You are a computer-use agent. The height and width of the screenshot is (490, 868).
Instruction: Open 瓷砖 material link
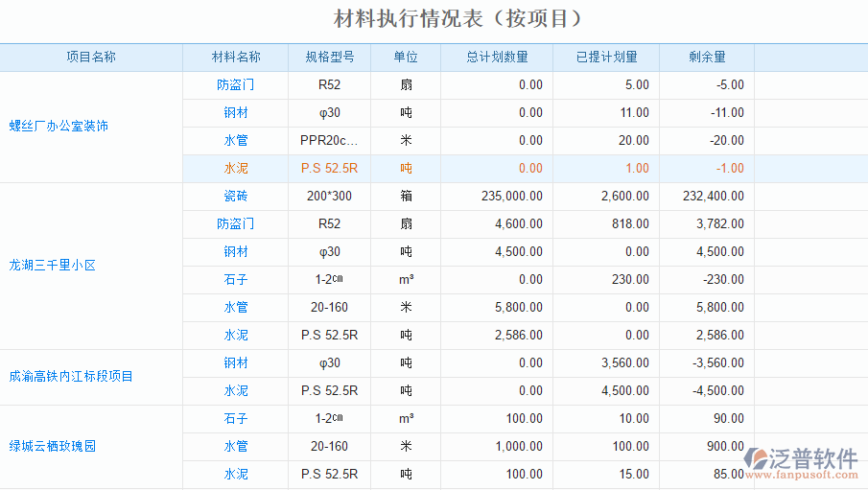click(x=235, y=196)
